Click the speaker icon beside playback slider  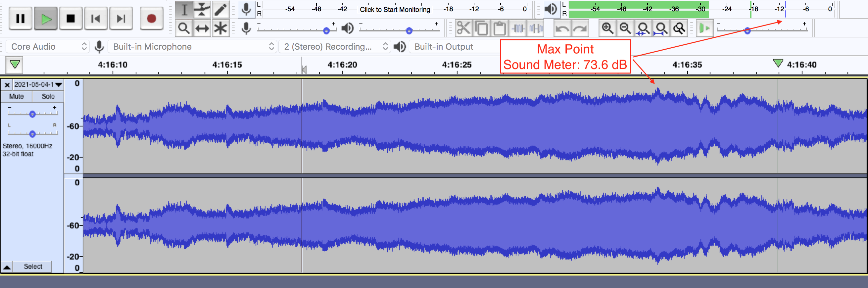(x=347, y=28)
